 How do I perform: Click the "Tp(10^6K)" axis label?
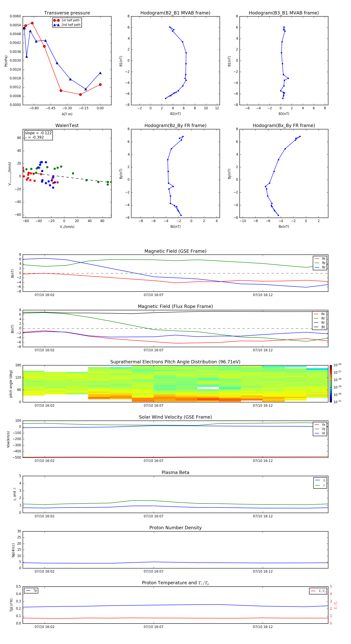11,605
